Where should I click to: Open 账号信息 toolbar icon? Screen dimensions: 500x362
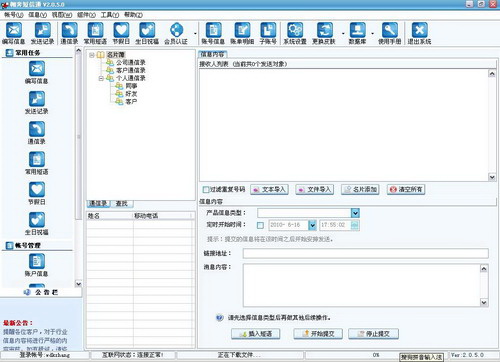click(213, 33)
